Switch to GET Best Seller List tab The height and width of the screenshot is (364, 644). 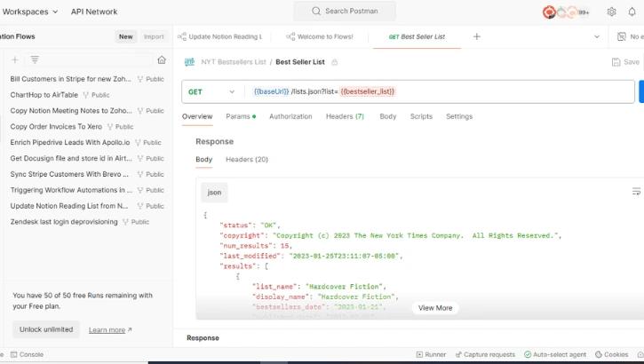point(417,36)
